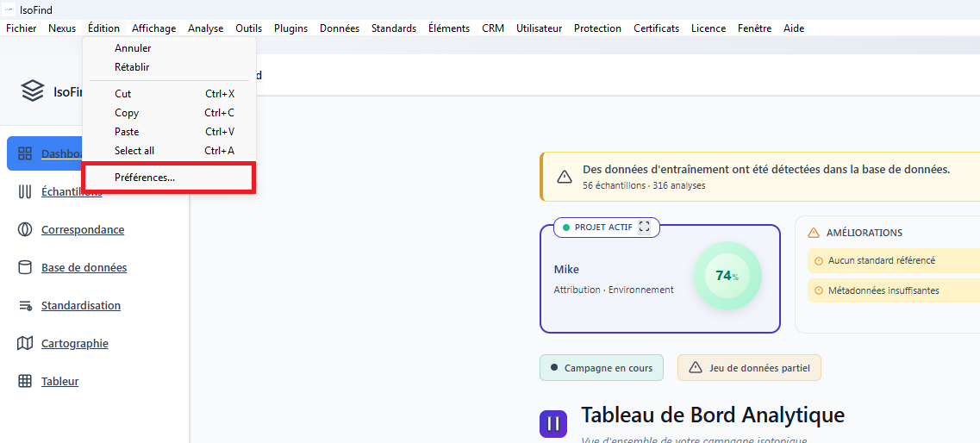
Task: Open the Licence menu
Action: (708, 28)
